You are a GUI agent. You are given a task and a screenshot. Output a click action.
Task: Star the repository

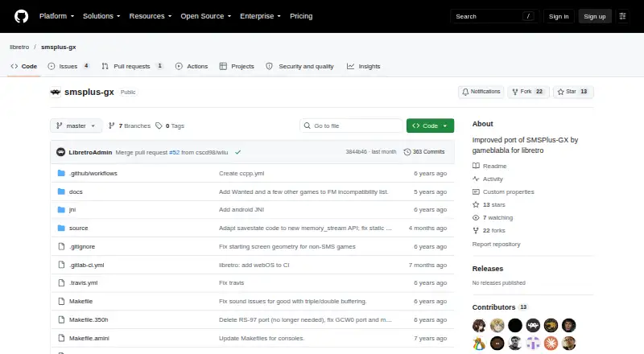[x=573, y=92]
